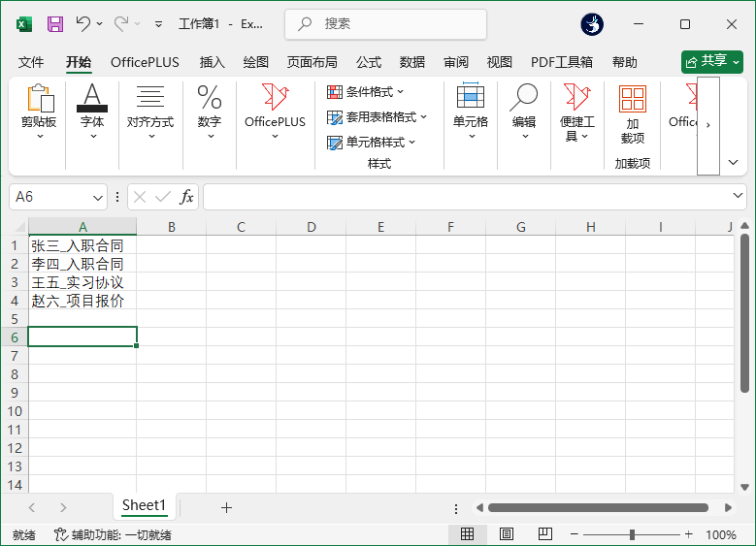
Task: Select cell 张三_入职合同
Action: [x=82, y=245]
